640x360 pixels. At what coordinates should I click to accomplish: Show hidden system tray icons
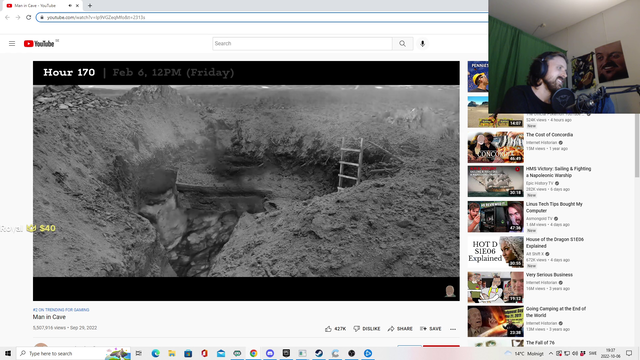click(551, 353)
